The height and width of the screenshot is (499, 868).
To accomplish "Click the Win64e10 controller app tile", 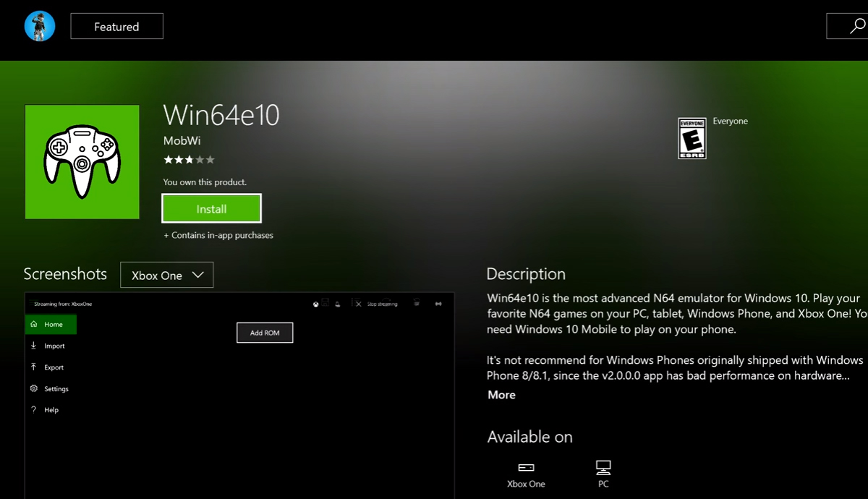I will pyautogui.click(x=82, y=162).
